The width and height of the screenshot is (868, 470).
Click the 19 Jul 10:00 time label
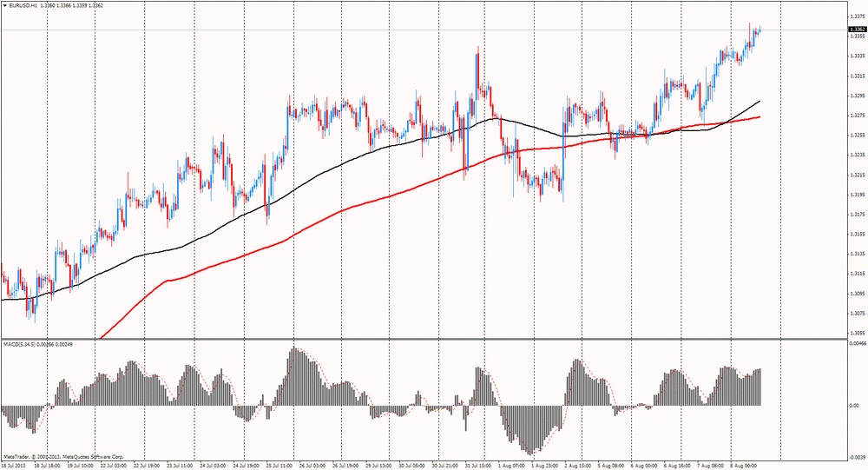[x=80, y=466]
